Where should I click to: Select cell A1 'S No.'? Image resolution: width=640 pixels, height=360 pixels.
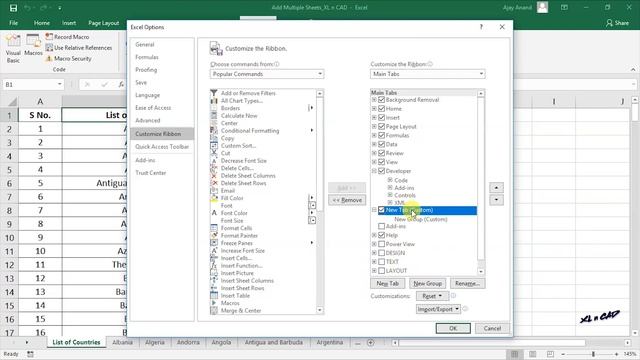click(40, 115)
